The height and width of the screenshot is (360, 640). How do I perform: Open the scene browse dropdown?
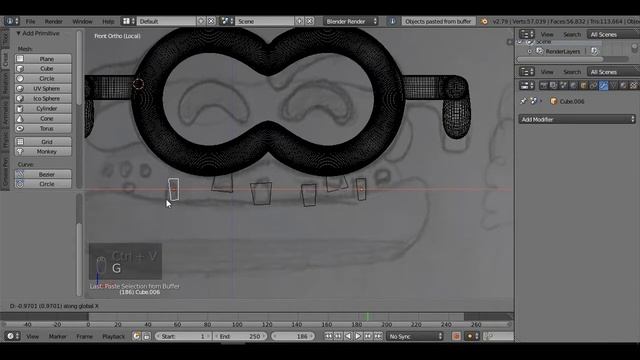pyautogui.click(x=227, y=21)
